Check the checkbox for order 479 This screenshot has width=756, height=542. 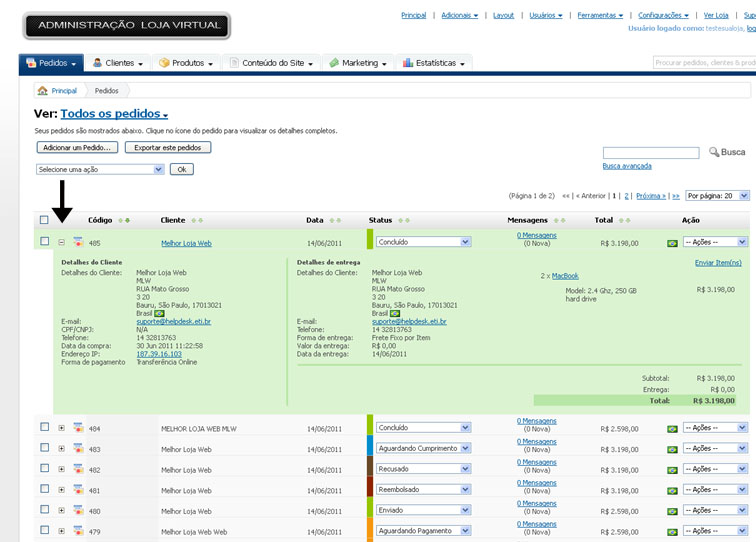(44, 529)
